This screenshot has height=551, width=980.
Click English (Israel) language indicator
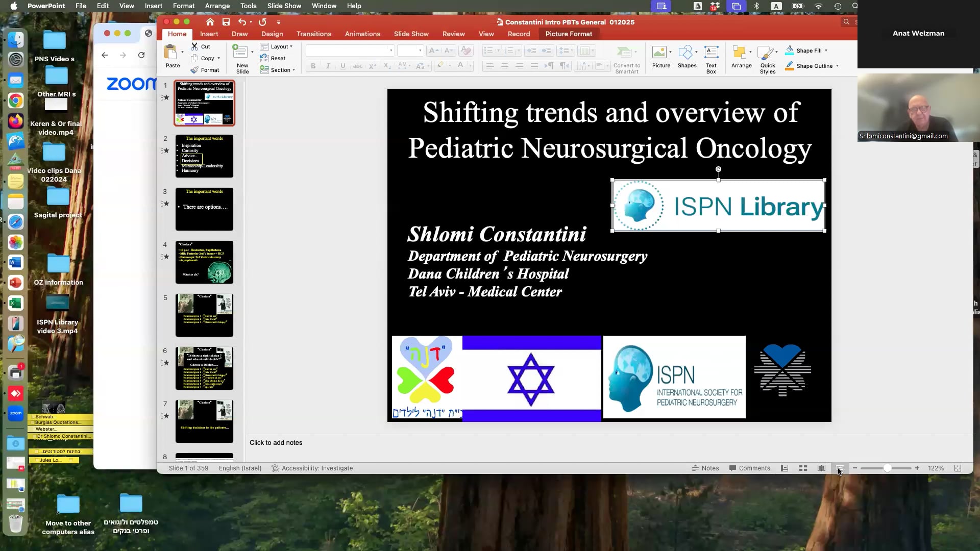coord(240,468)
